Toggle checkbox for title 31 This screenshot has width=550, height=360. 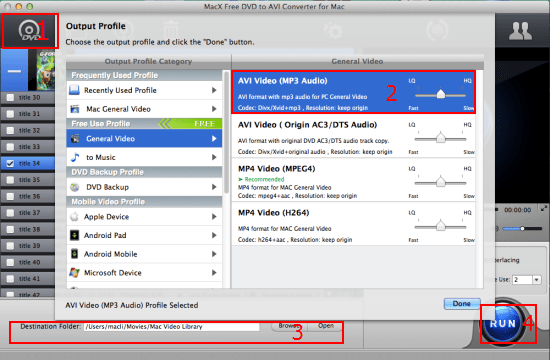coord(10,114)
